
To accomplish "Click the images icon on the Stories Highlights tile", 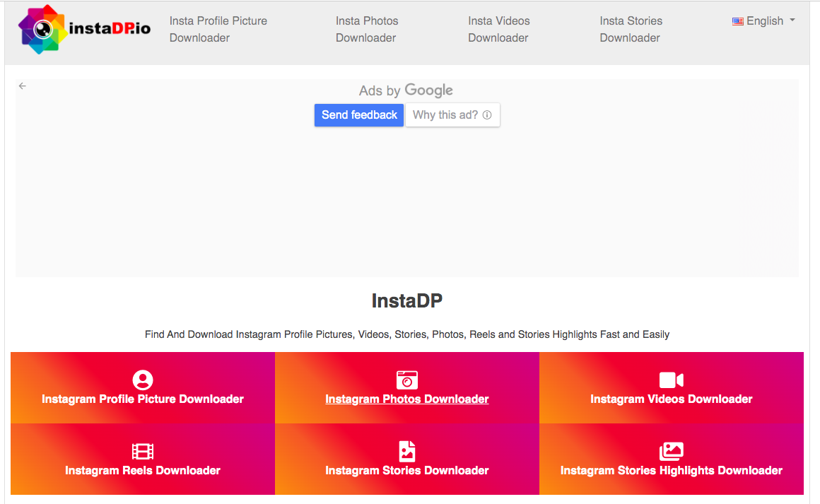I will 672,451.
